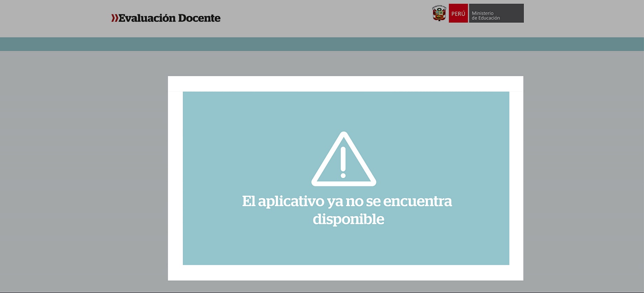This screenshot has width=644, height=293.
Task: Click the Peru coat of arms emblem
Action: 439,13
